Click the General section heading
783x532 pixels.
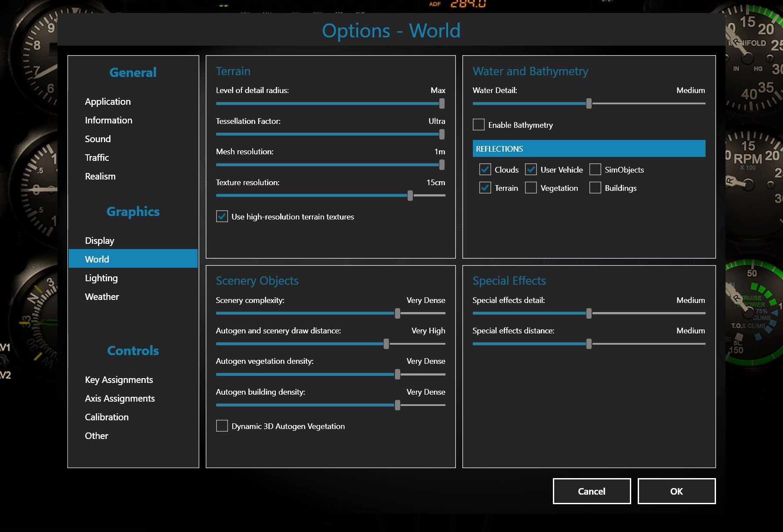pyautogui.click(x=133, y=73)
